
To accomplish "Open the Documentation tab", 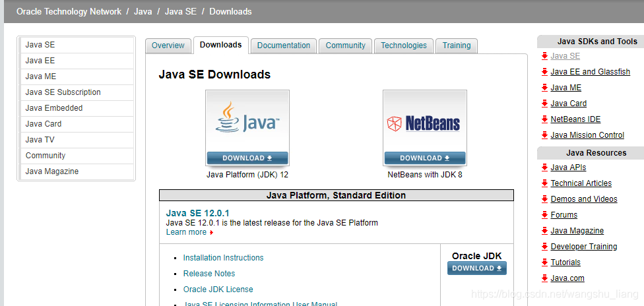I will [x=283, y=46].
